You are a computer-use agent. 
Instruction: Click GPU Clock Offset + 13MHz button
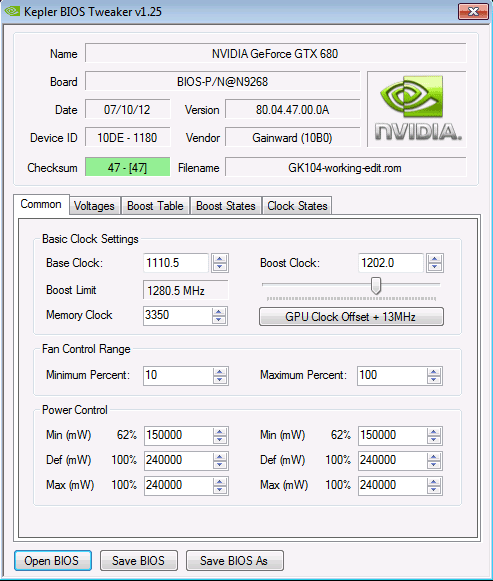[351, 316]
